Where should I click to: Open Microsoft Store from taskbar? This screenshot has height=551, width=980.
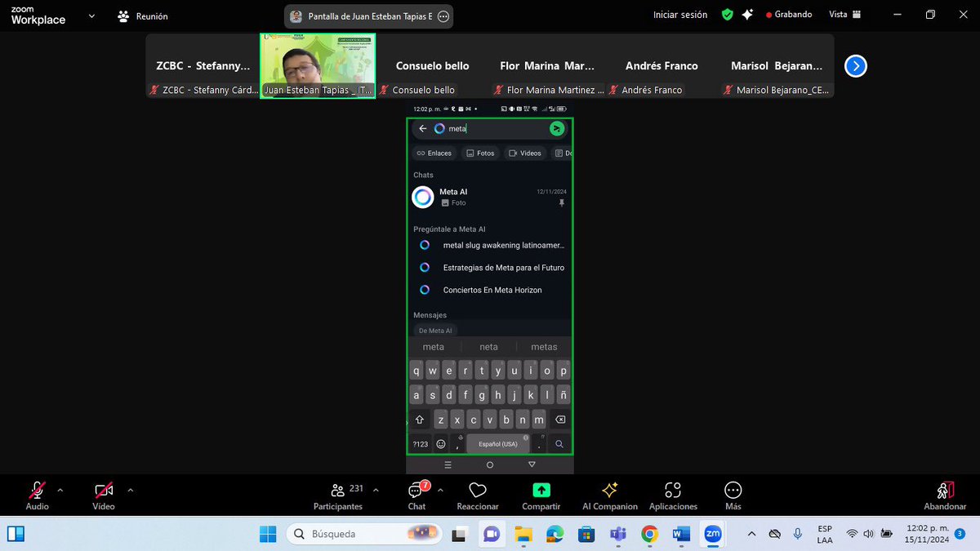click(586, 534)
